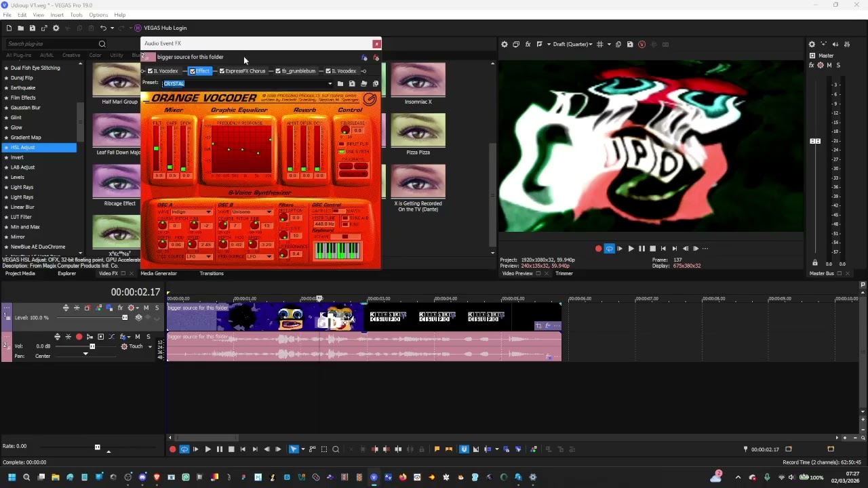The image size is (868, 488).
Task: Save preset icon in Audio Event FX window
Action: [352, 83]
